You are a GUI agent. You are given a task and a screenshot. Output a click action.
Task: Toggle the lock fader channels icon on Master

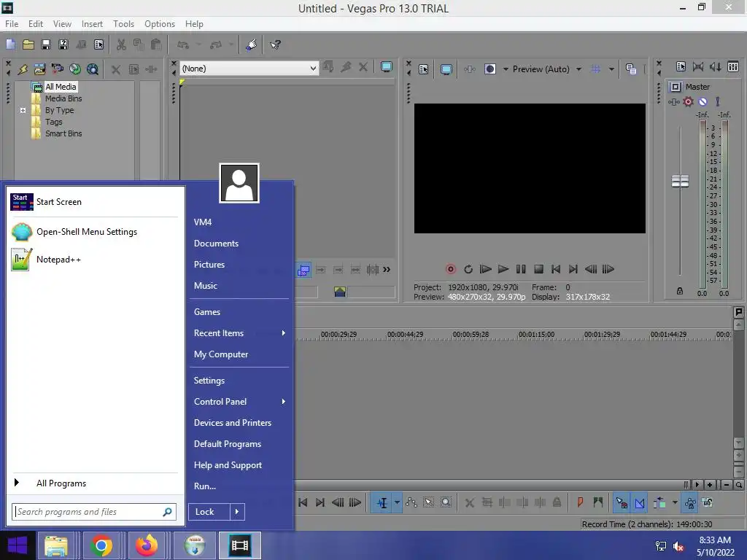pyautogui.click(x=680, y=291)
